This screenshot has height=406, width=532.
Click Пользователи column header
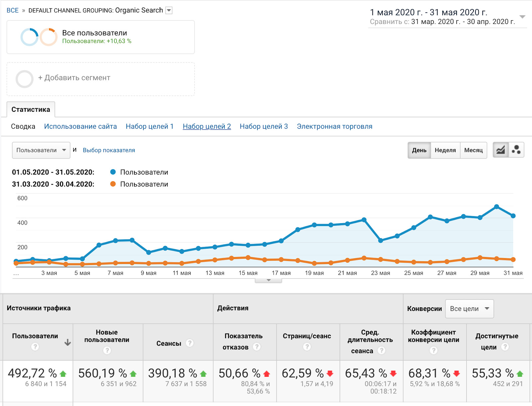click(35, 336)
